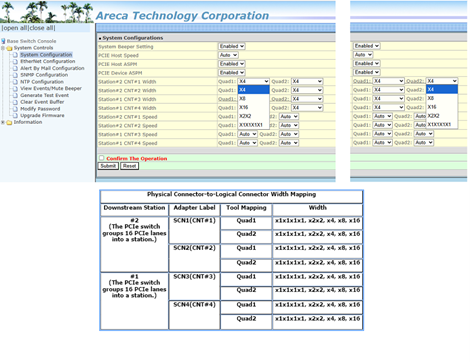Click the Submit button
The image size is (470, 362).
pyautogui.click(x=108, y=166)
